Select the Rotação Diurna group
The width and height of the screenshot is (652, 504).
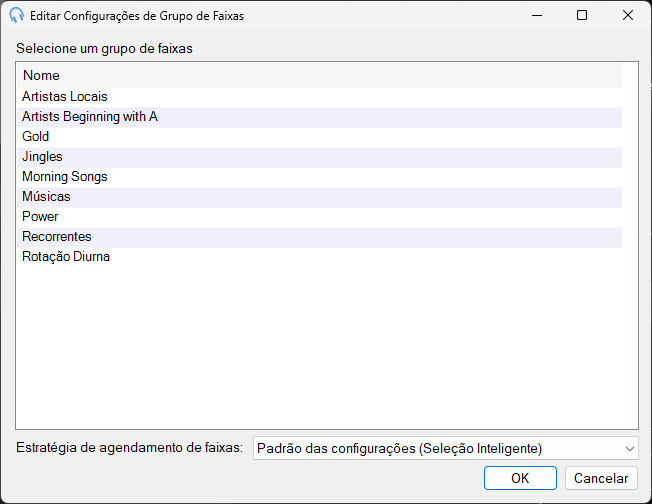(x=320, y=257)
